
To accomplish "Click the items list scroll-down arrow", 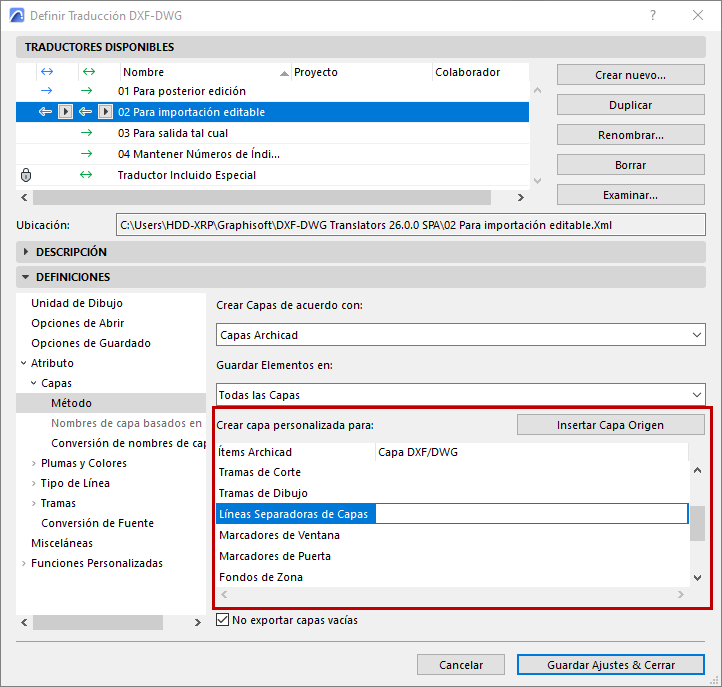I will click(697, 577).
